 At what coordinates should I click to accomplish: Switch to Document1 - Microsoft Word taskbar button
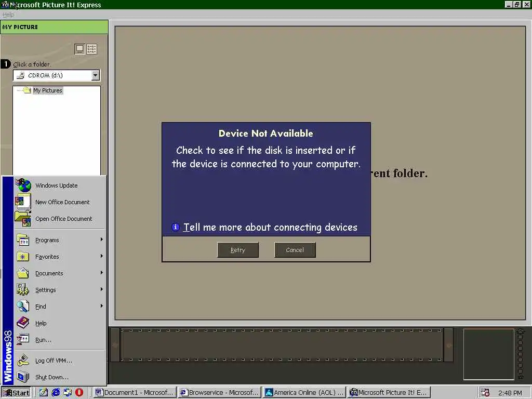[135, 393]
